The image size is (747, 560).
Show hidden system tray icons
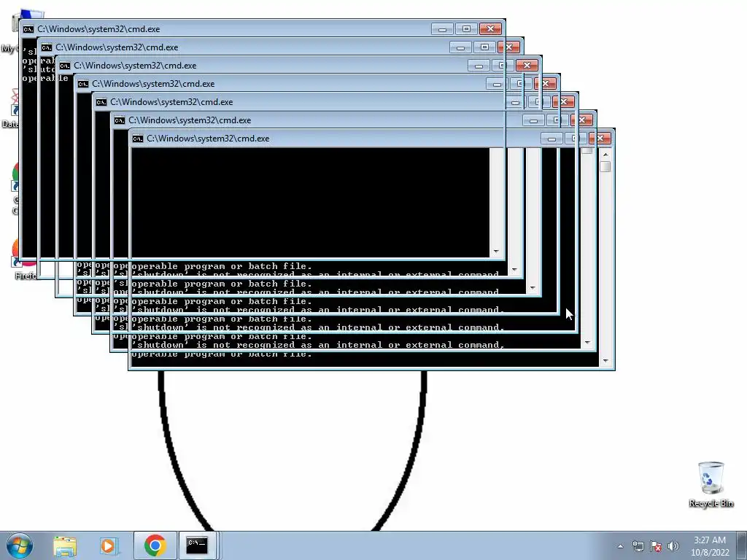(620, 546)
